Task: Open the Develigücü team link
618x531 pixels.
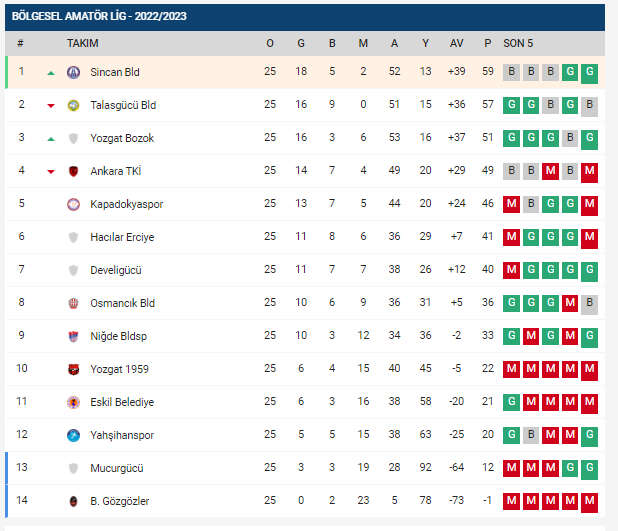Action: [116, 270]
